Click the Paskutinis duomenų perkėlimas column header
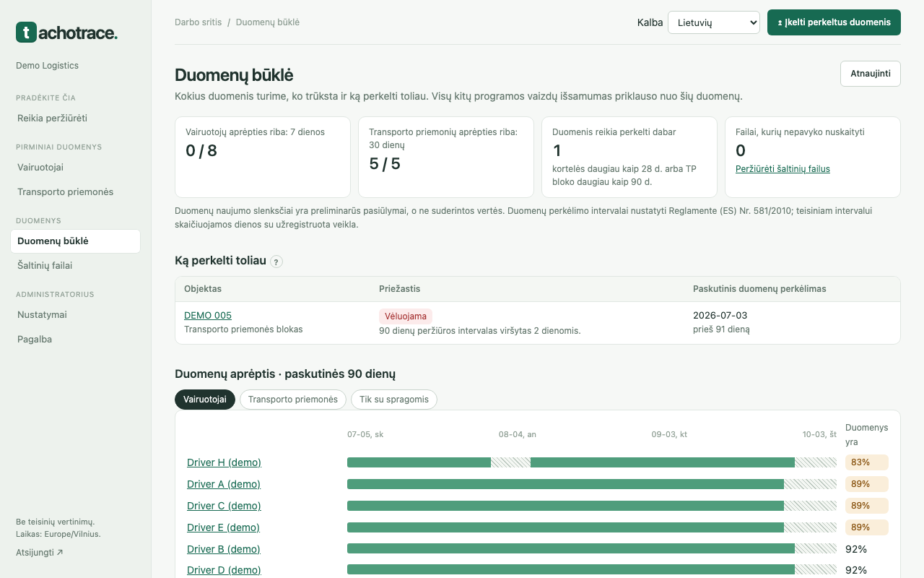Image resolution: width=924 pixels, height=578 pixels. pyautogui.click(x=759, y=289)
